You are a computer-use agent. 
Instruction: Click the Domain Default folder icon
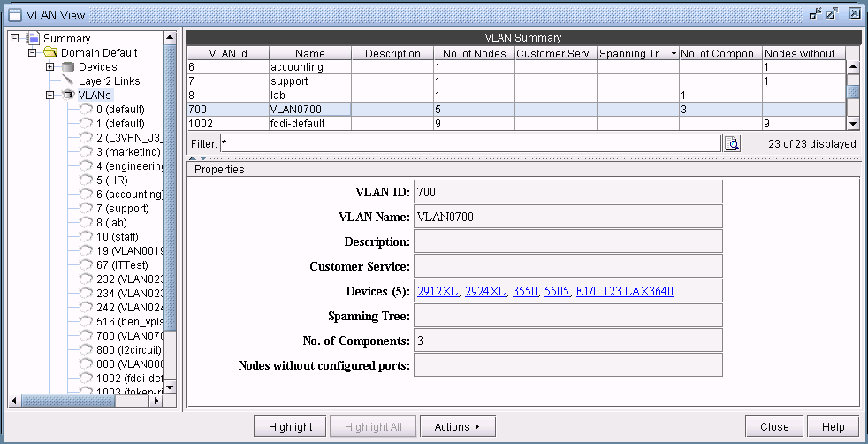(x=50, y=53)
